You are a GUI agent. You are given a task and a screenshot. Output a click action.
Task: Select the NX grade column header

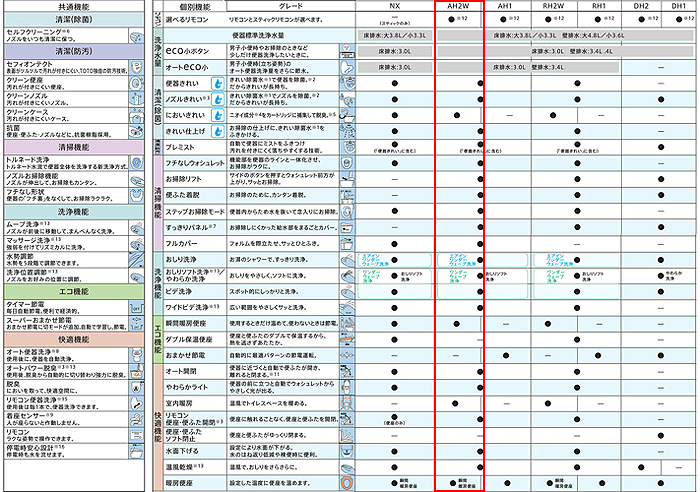pos(396,6)
